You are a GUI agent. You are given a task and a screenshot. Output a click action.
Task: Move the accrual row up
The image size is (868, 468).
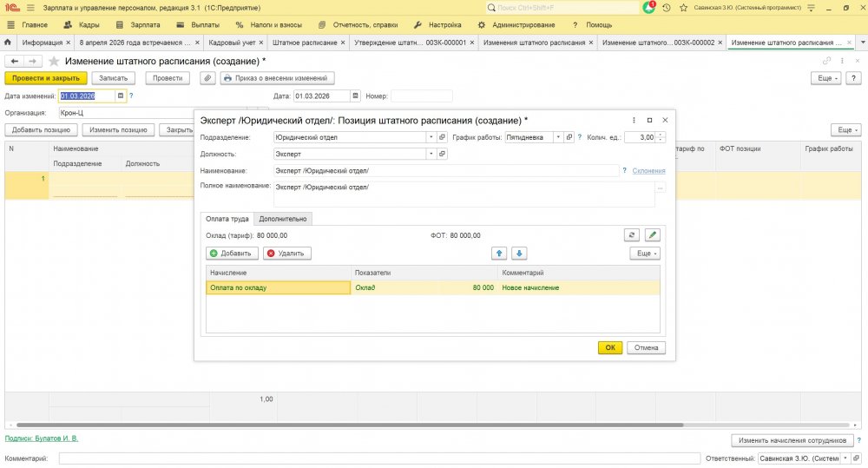[499, 254]
